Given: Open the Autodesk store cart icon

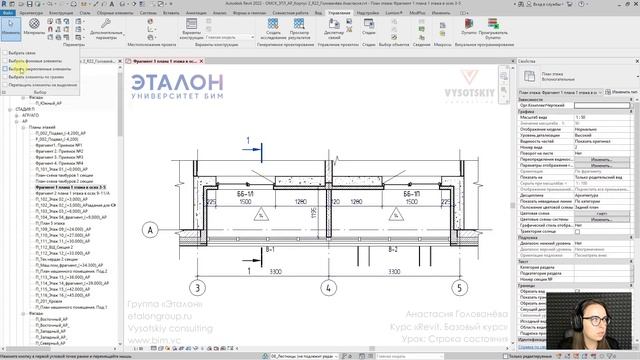Looking at the screenshot, I should (570, 4).
